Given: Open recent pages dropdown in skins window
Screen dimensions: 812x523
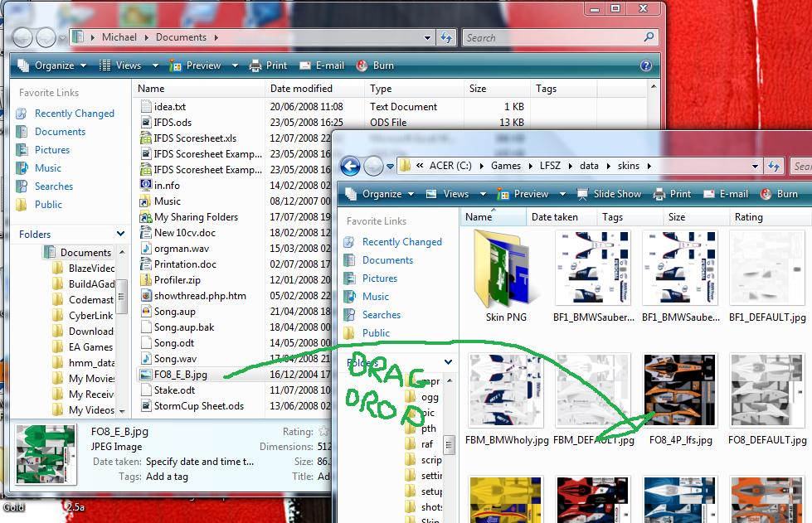Looking at the screenshot, I should pyautogui.click(x=391, y=167).
